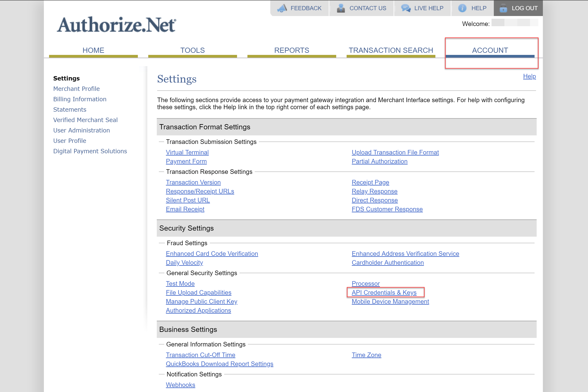This screenshot has height=392, width=588.
Task: Click the Live Help chat bubble icon
Action: click(406, 8)
